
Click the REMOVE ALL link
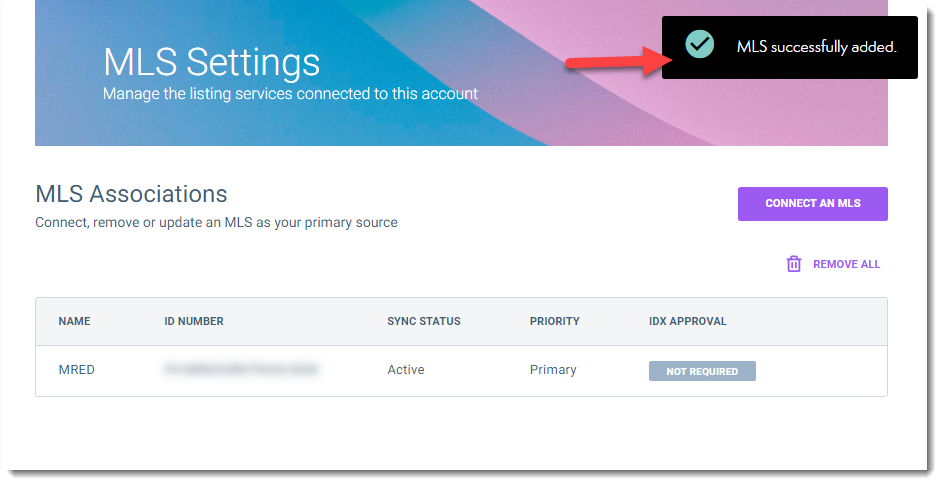846,264
